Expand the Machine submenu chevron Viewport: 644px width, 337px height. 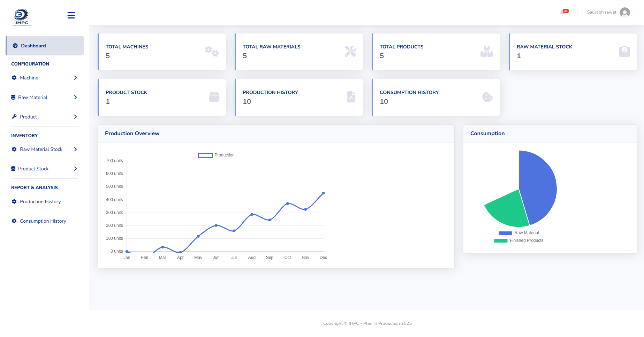pos(75,78)
